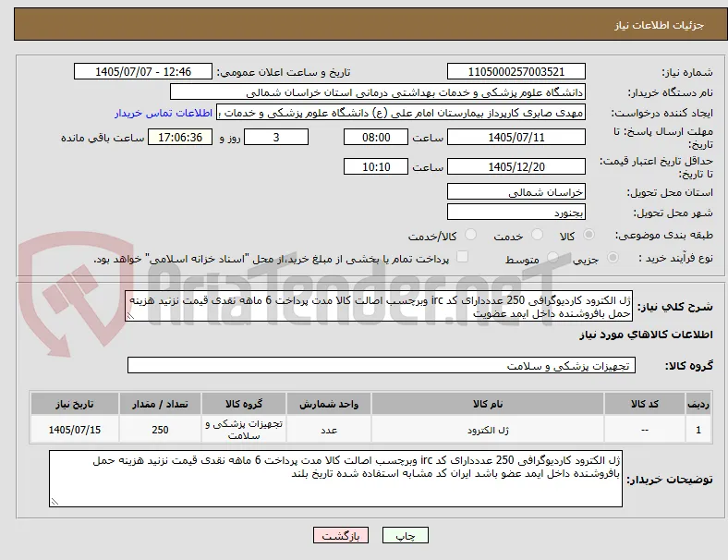Click the تعداد / مقدار column header
The height and width of the screenshot is (560, 728).
click(160, 404)
